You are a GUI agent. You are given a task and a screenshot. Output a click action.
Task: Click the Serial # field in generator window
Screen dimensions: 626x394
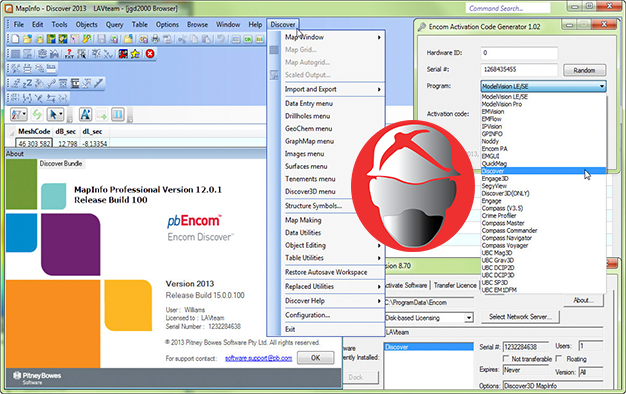point(519,69)
